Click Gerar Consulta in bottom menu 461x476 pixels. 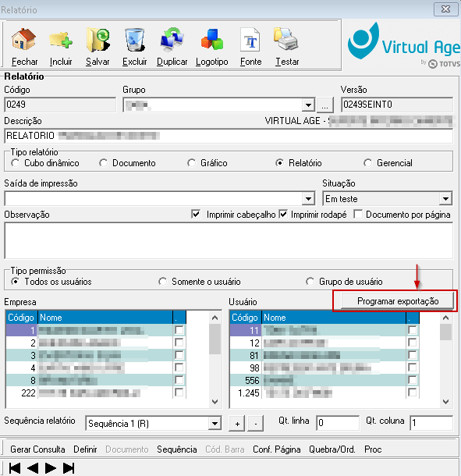click(x=37, y=449)
